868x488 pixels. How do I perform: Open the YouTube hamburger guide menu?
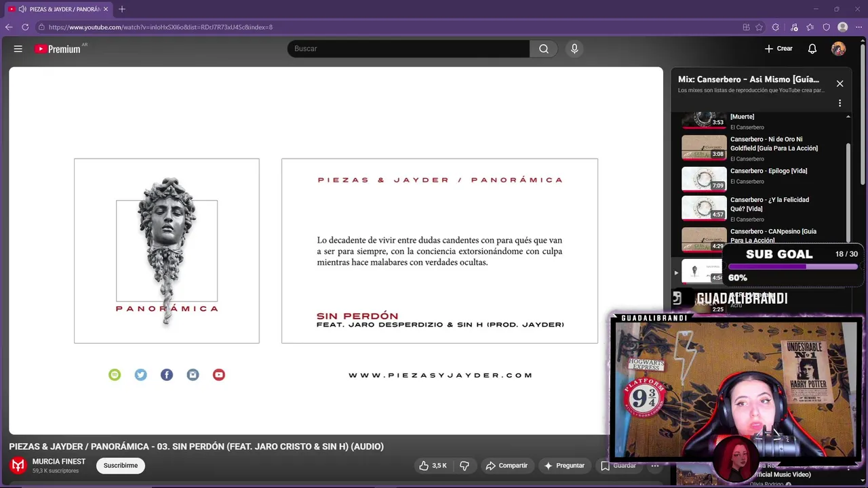(18, 49)
